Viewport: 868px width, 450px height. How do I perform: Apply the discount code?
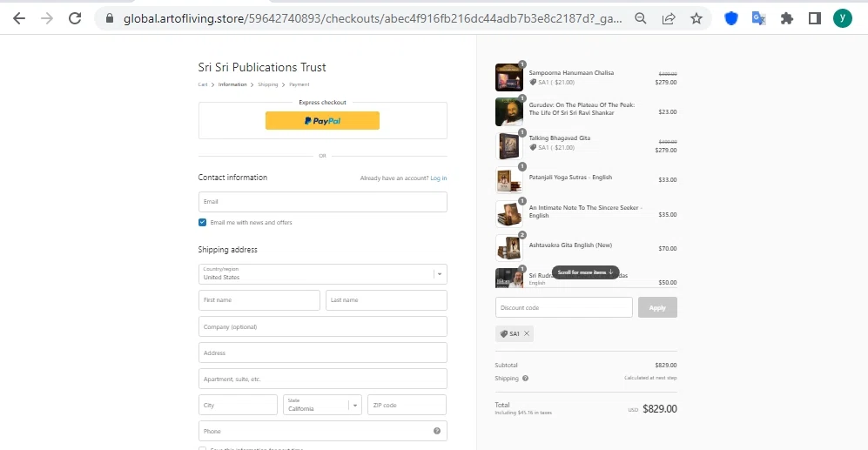pyautogui.click(x=657, y=307)
